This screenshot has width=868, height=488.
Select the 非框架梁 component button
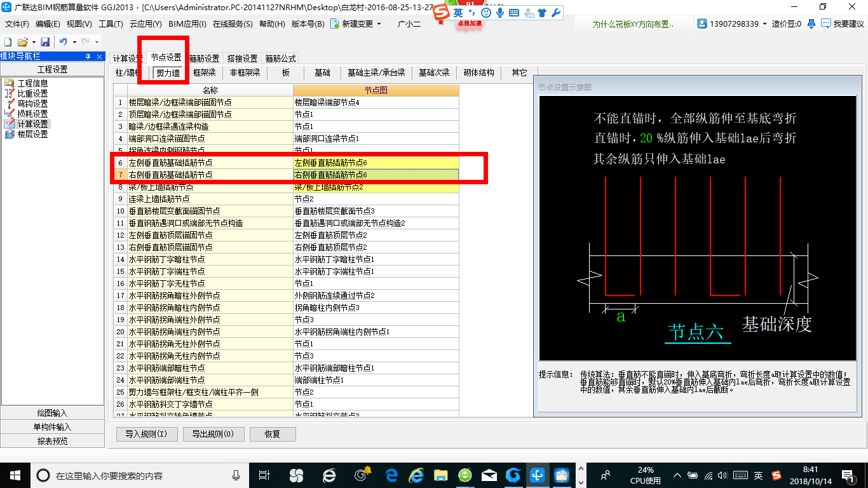245,73
